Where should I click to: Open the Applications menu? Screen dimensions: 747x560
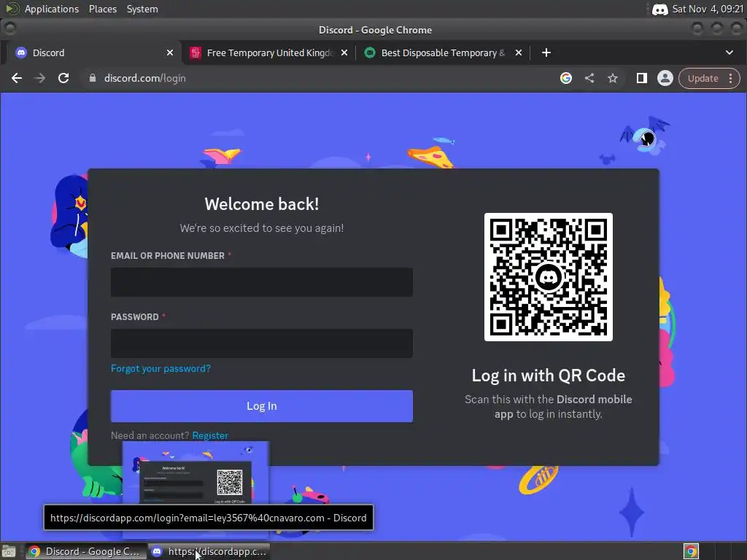[52, 9]
